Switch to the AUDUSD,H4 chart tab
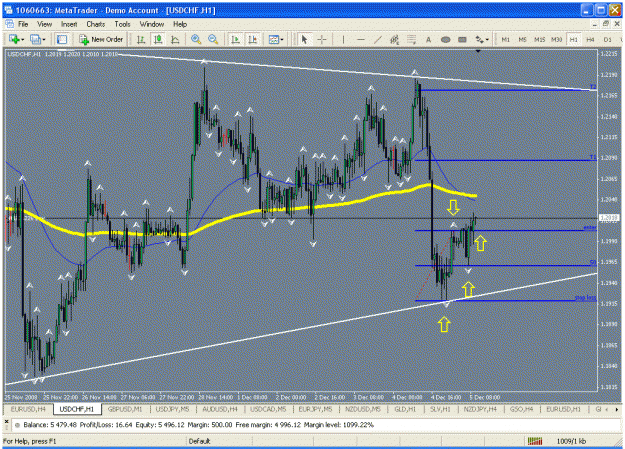The height and width of the screenshot is (449, 625). point(220,409)
